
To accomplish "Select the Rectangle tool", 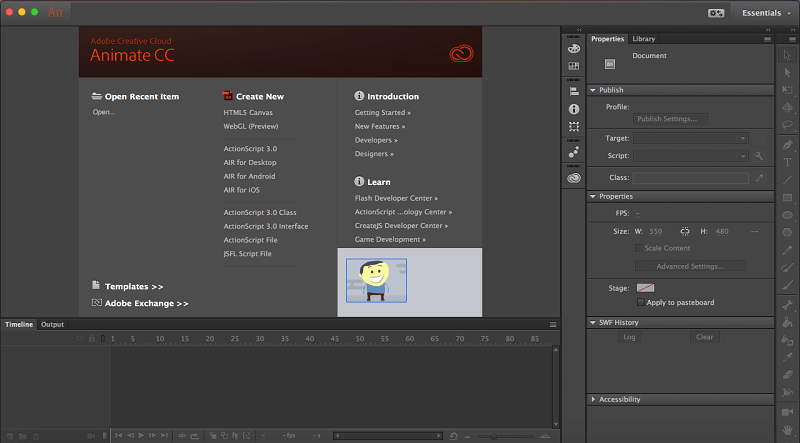I will point(787,198).
